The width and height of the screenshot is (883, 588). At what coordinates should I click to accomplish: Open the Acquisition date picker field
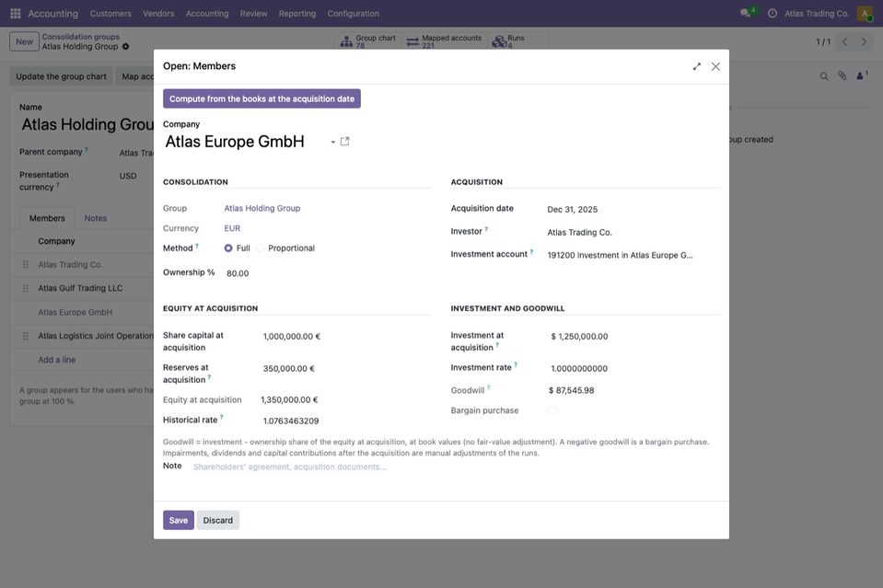632,209
